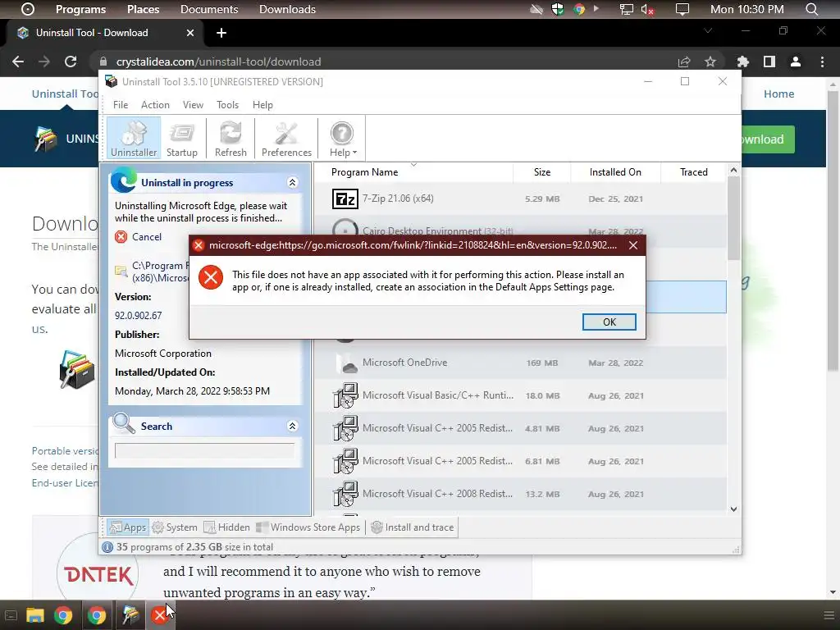Open the Startup toolbar section
The width and height of the screenshot is (840, 630).
tap(181, 138)
